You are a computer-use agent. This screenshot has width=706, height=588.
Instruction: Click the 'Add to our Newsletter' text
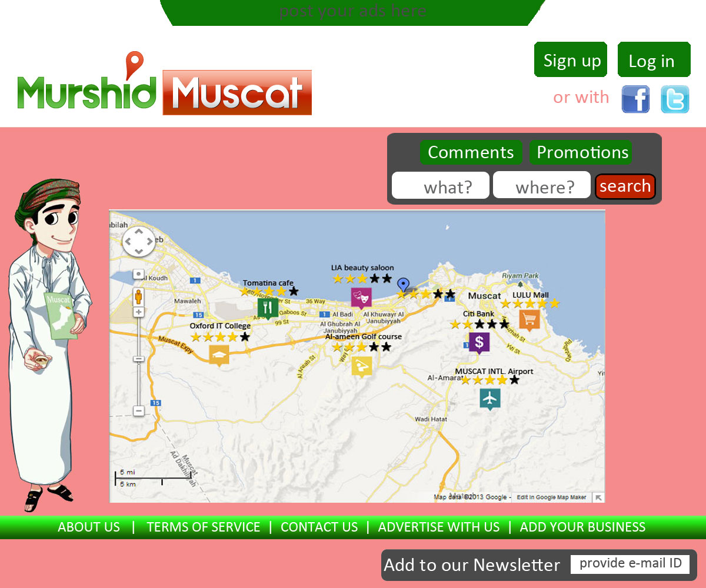(472, 565)
